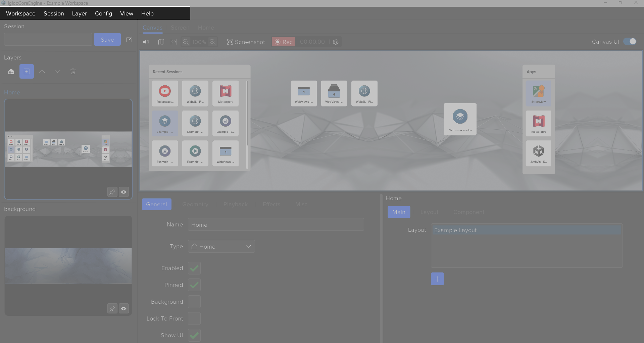644x343 pixels.
Task: Open the Workspace menu
Action: coord(21,13)
